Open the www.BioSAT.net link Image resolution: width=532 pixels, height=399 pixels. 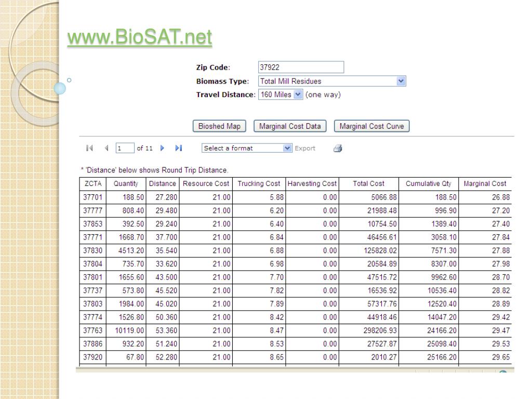pyautogui.click(x=139, y=37)
